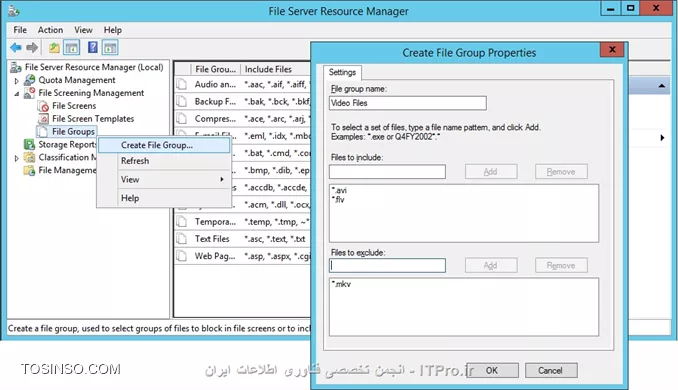This screenshot has width=678, height=390.
Task: Click Remove button beside Files to include
Action: tap(561, 172)
